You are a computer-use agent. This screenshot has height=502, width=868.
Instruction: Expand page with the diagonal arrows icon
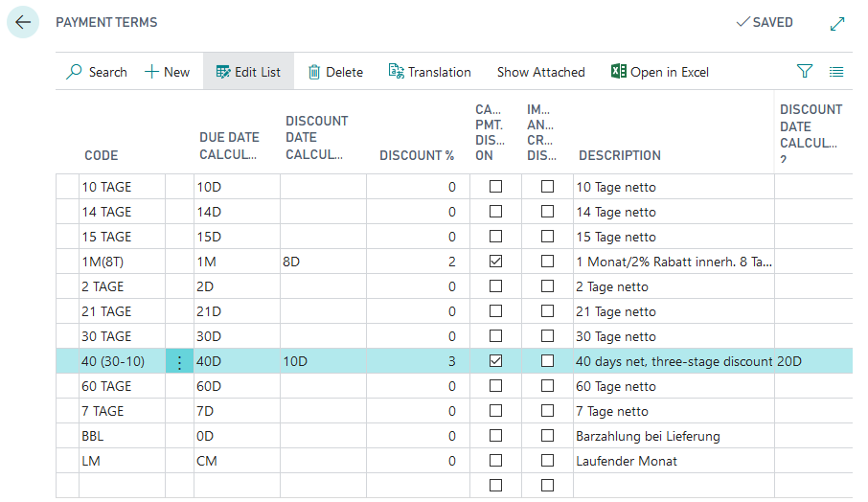point(836,23)
